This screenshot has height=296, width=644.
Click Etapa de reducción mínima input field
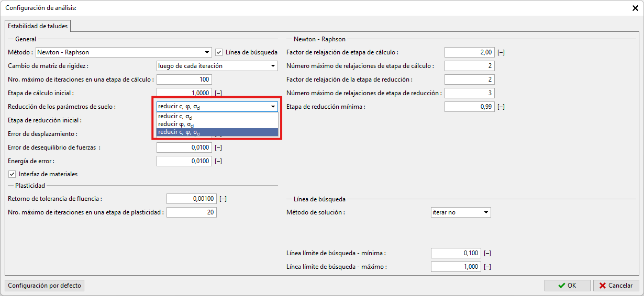(469, 107)
